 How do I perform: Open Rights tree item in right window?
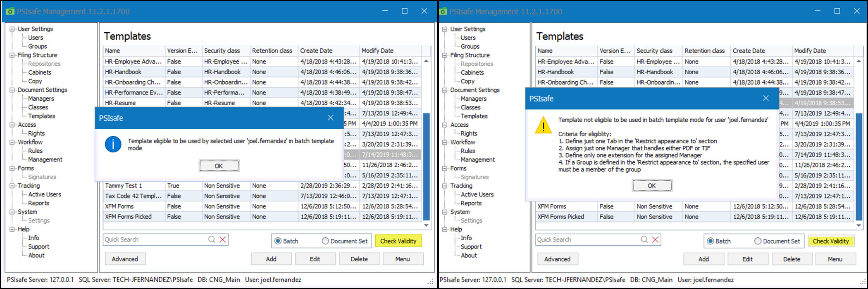[x=469, y=133]
